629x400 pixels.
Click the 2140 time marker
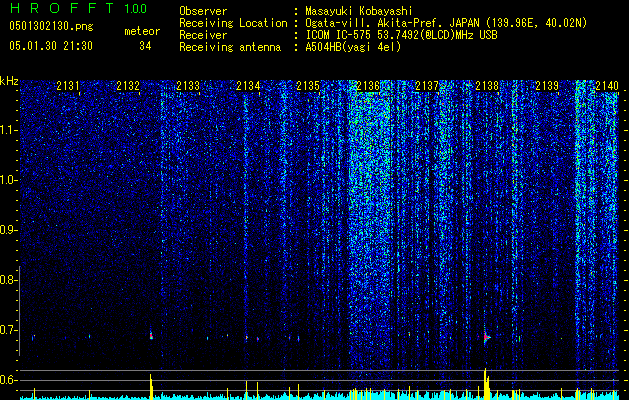[x=607, y=86]
